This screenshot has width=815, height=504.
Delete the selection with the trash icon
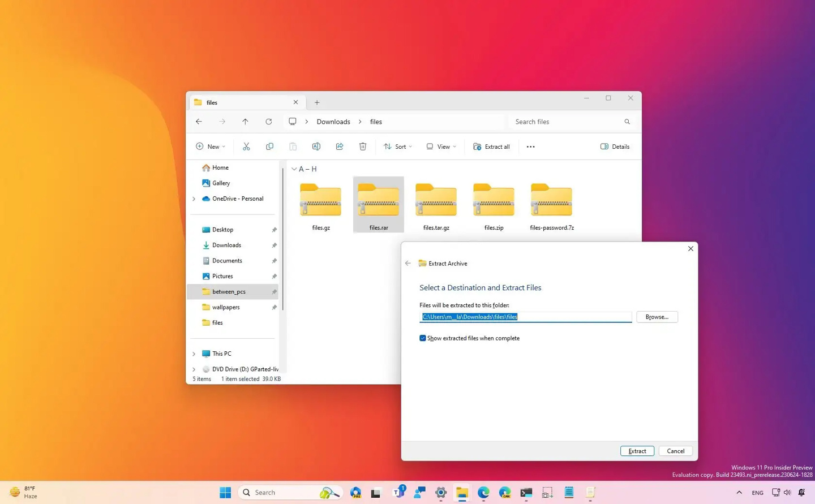tap(362, 147)
